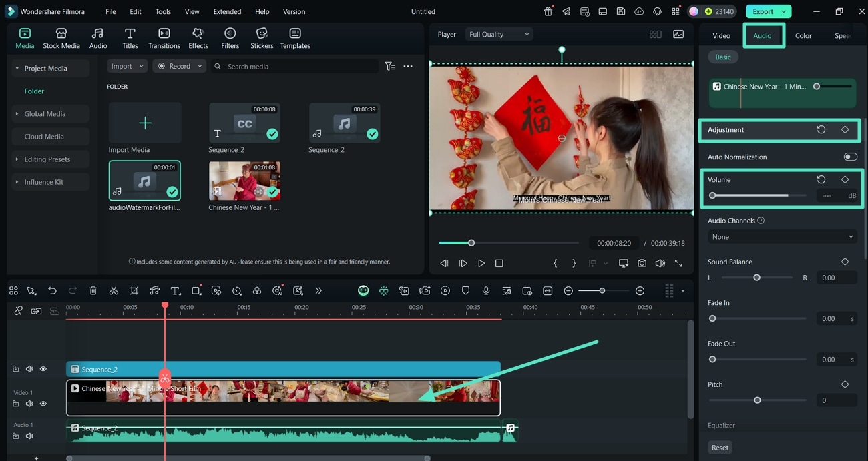Enter fullscreen preview
Image resolution: width=868 pixels, height=461 pixels.
pos(678,264)
